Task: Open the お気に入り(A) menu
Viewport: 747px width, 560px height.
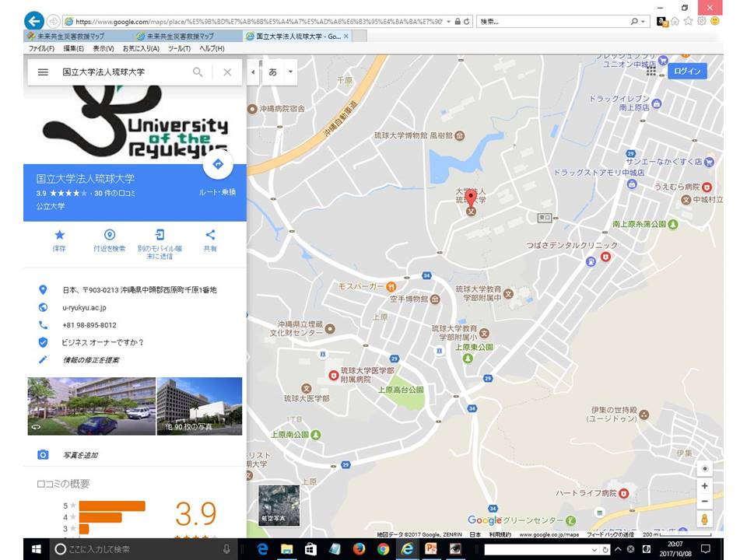Action: (x=141, y=48)
